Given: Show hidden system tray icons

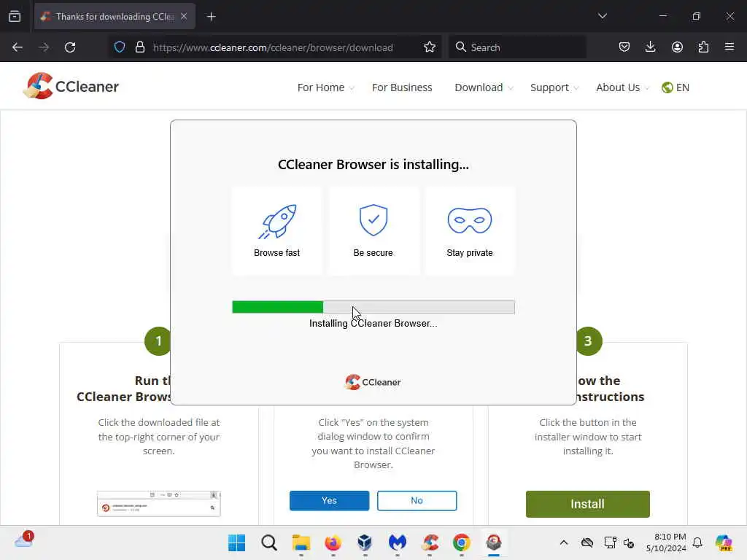Looking at the screenshot, I should pos(564,542).
